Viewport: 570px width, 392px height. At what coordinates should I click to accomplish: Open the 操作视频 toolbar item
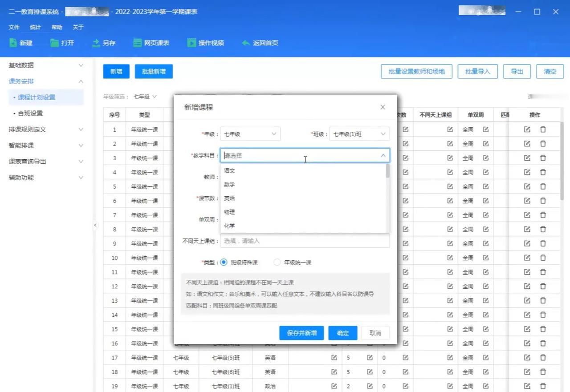coord(205,43)
